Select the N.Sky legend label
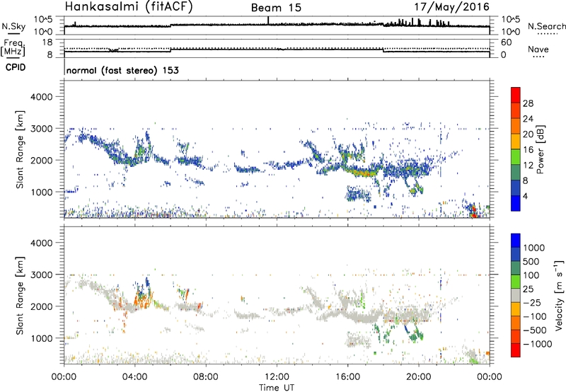 (13, 26)
